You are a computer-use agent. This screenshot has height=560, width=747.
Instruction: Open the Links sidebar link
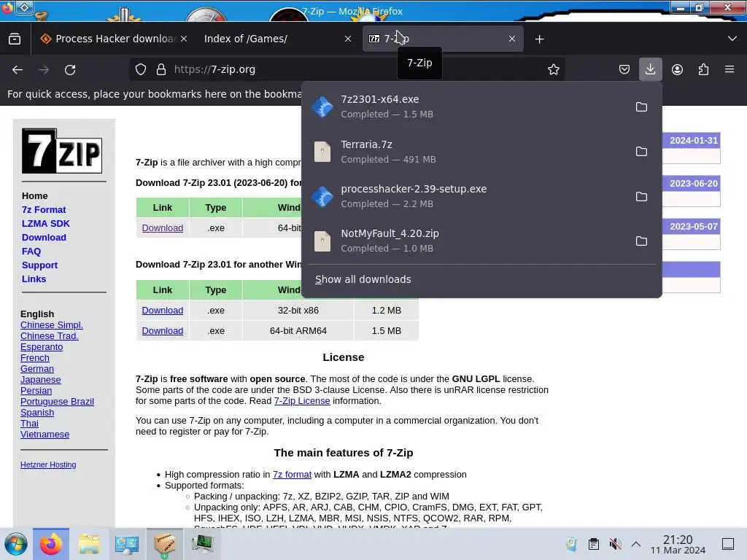coord(34,279)
